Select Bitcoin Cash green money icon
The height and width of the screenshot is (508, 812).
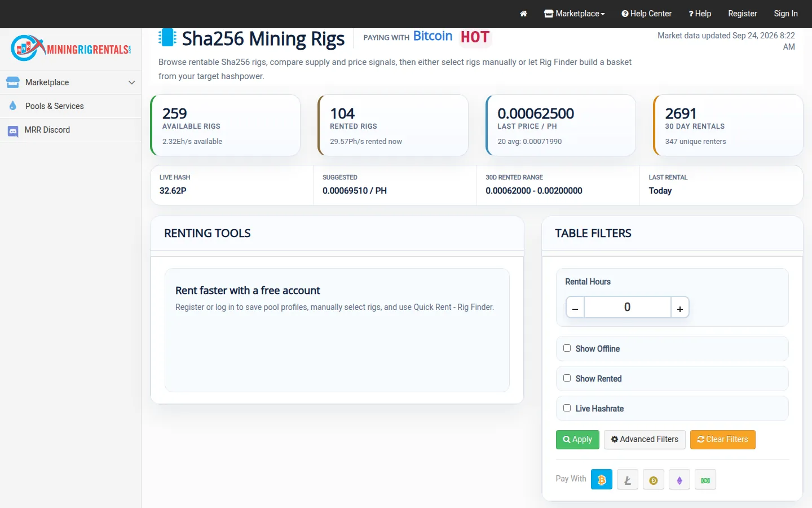click(705, 480)
